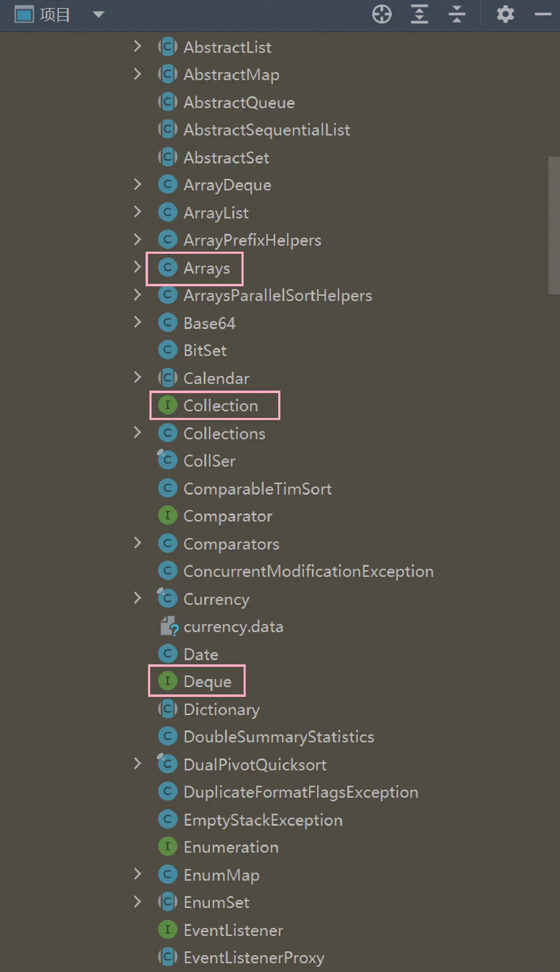Click the interface icon beside Collection
This screenshot has height=972, width=560.
(168, 405)
